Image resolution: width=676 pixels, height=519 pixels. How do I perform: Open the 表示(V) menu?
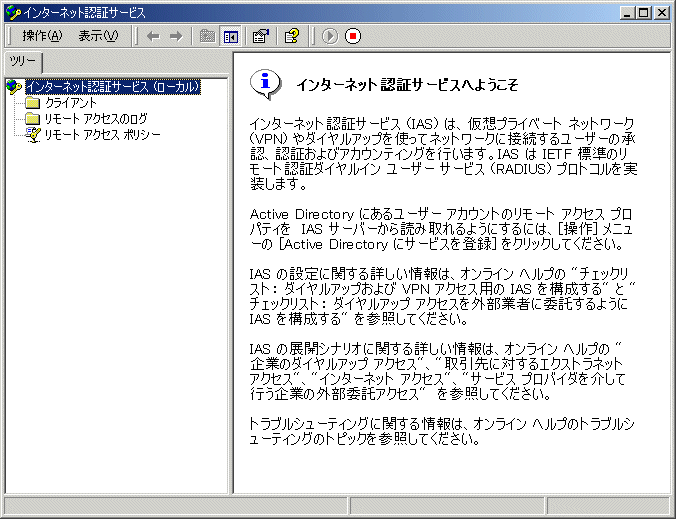[x=98, y=36]
